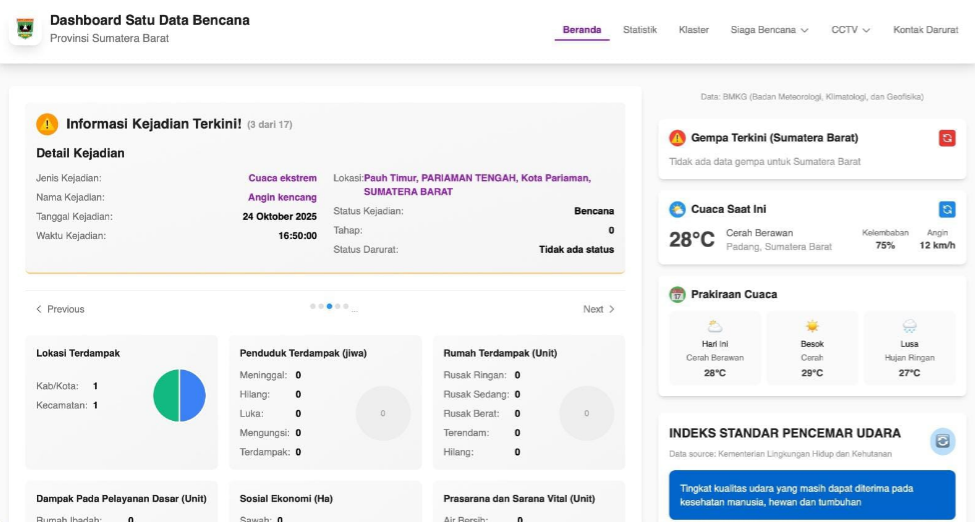
Task: Expand the Siaga Bencana dropdown
Action: (x=769, y=30)
